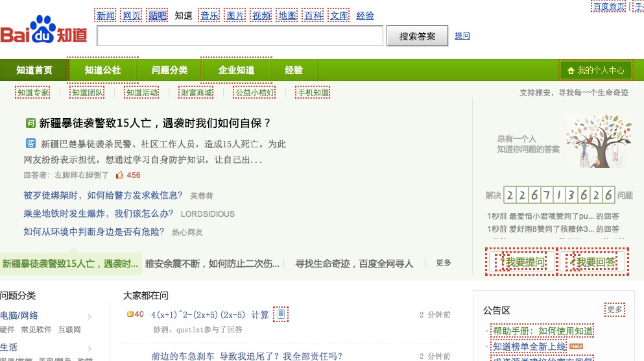Click the blue 答 answer icon
This screenshot has width=644, height=361.
[30, 143]
